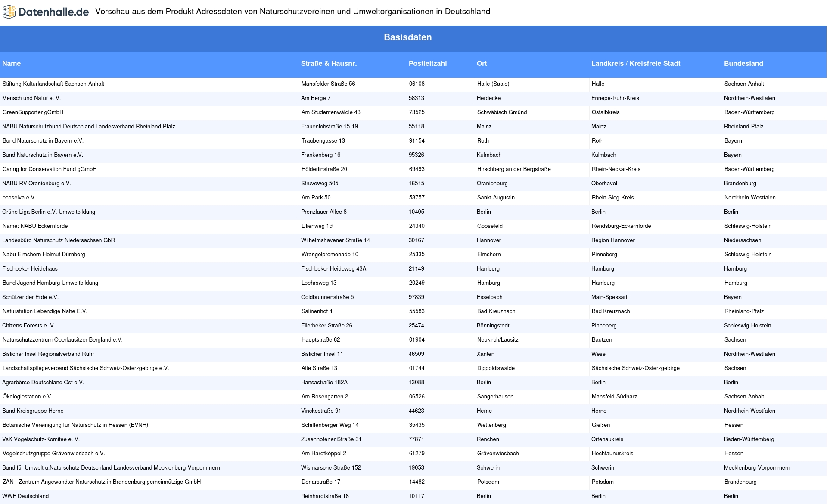Click street Frauenlobstraße 15-19
827x504 pixels.
tap(330, 127)
